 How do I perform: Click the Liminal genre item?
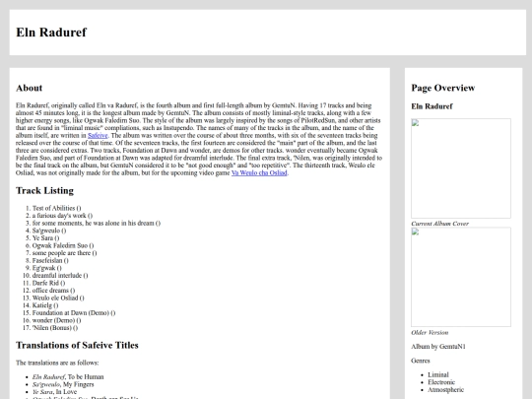pos(438,374)
